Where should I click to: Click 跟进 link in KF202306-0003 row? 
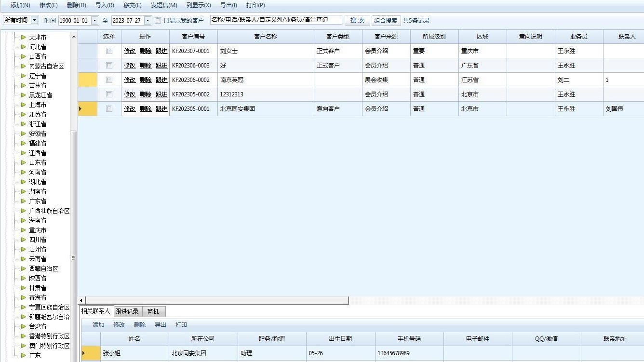click(x=161, y=66)
